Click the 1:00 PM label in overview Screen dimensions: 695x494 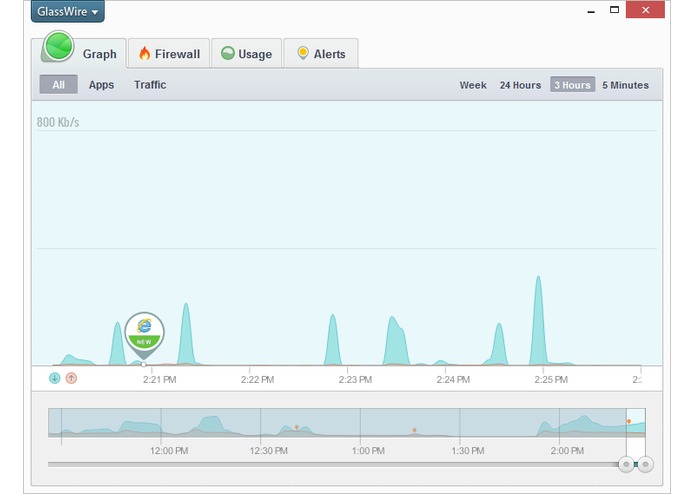(x=368, y=451)
